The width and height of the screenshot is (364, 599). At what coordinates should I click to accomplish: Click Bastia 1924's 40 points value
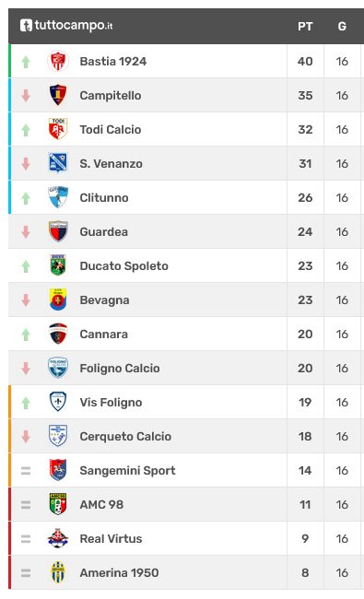pyautogui.click(x=305, y=61)
